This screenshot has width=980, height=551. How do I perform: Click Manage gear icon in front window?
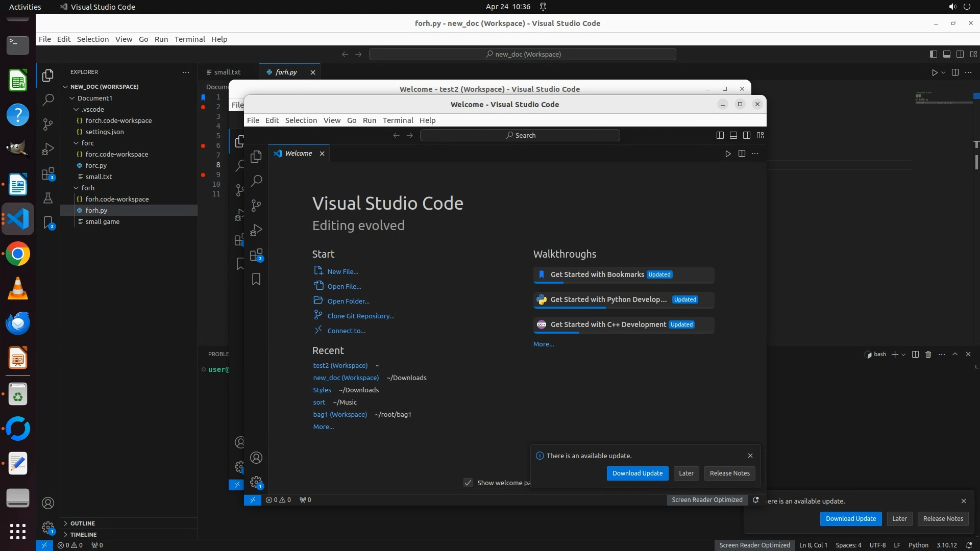tap(256, 482)
